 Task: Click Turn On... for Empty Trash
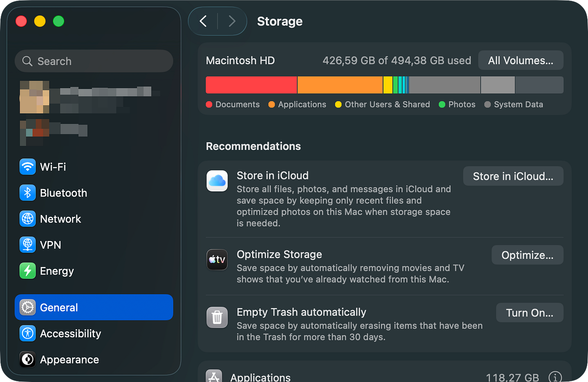530,313
